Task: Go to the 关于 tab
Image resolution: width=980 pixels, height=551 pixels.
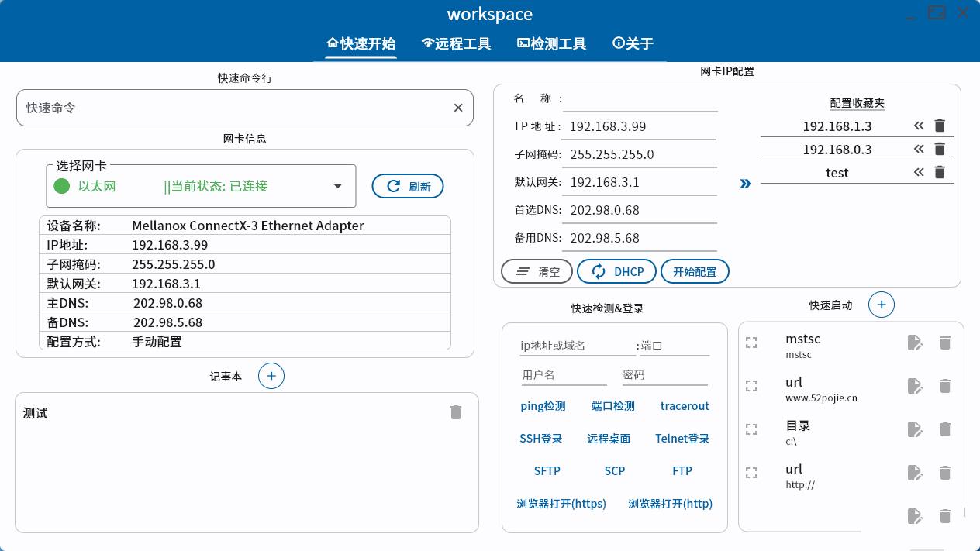Action: point(633,43)
